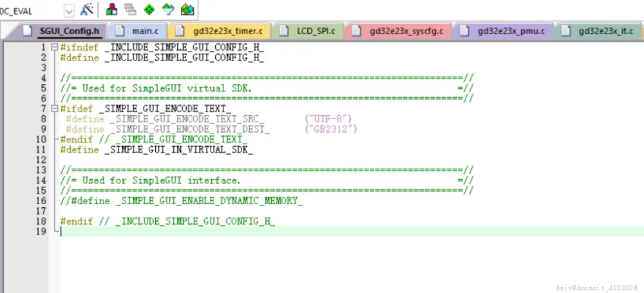Open the gd32e23x_it.c tab
Screen dimensions: 644x293
pyautogui.click(x=598, y=31)
